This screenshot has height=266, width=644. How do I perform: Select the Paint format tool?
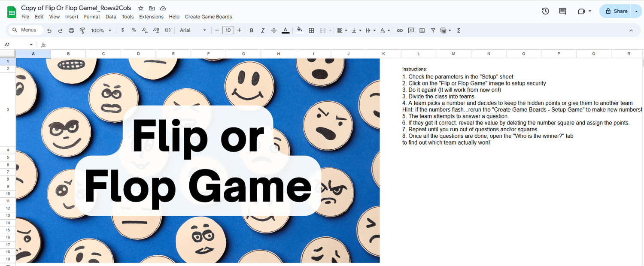pyautogui.click(x=82, y=30)
